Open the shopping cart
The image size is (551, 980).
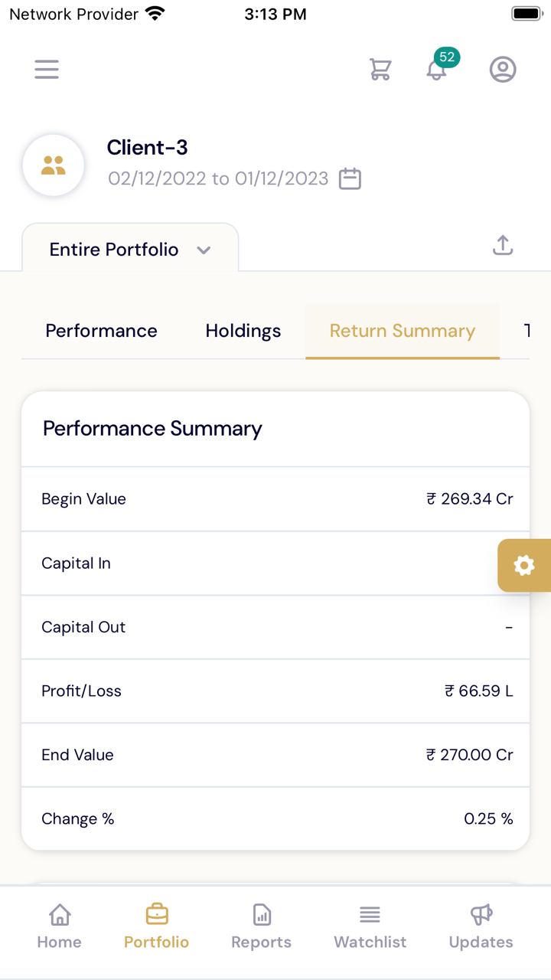click(380, 70)
